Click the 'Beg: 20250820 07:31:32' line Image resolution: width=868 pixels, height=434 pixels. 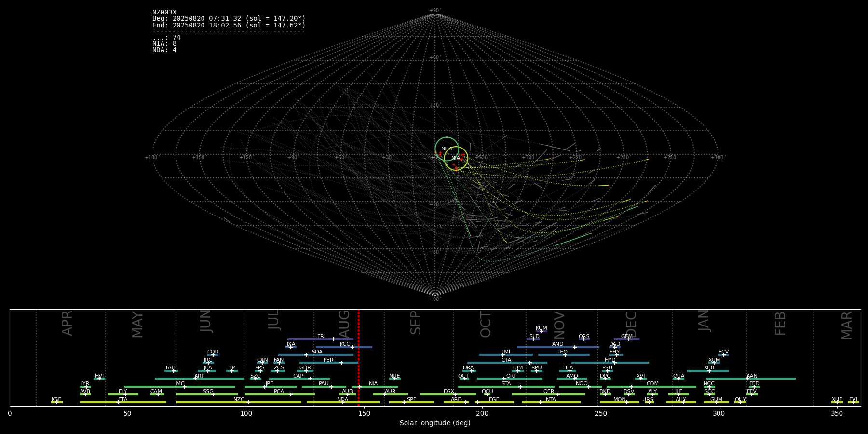[x=229, y=19]
